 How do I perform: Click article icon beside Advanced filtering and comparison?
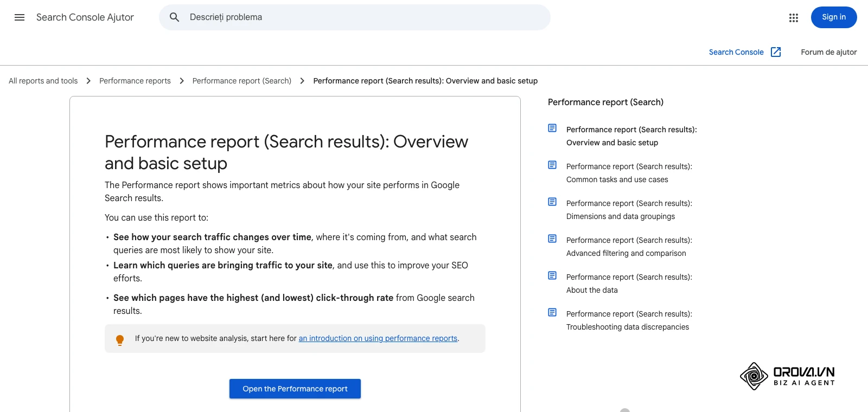coord(552,239)
